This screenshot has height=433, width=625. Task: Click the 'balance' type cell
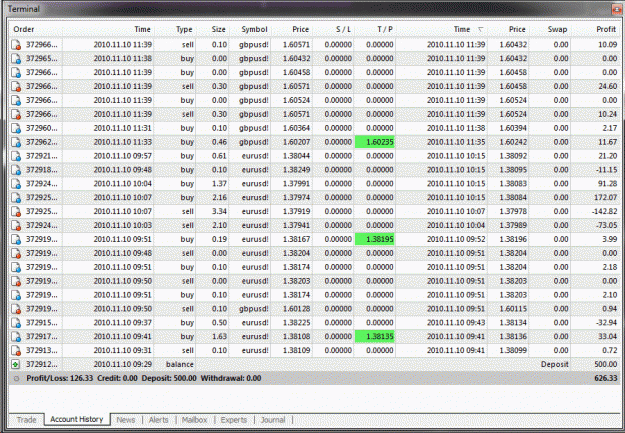(180, 364)
